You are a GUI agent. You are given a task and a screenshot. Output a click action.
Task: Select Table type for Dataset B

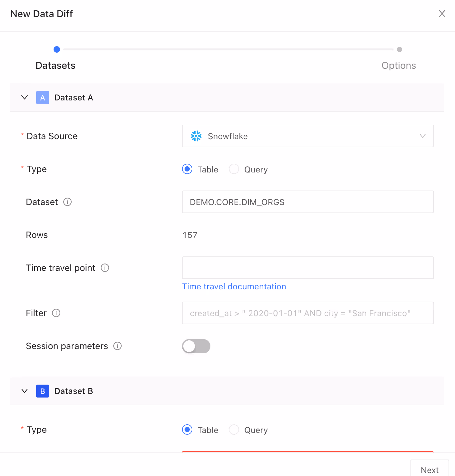187,429
